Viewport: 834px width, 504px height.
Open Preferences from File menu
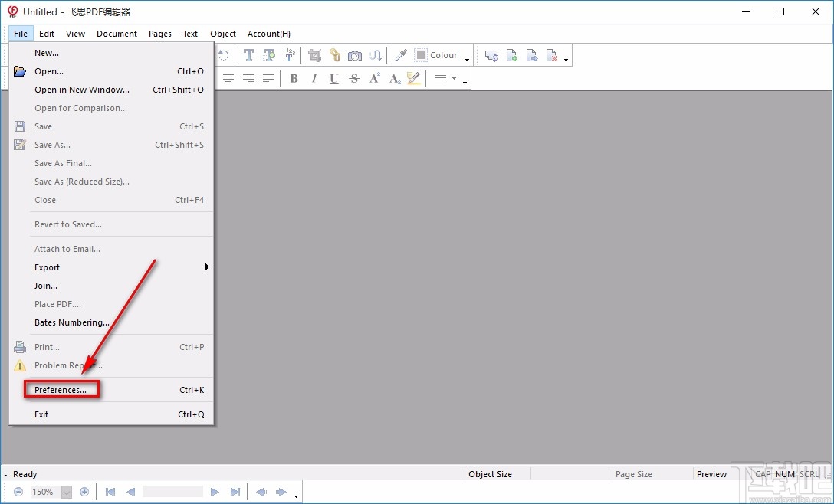[x=61, y=390]
